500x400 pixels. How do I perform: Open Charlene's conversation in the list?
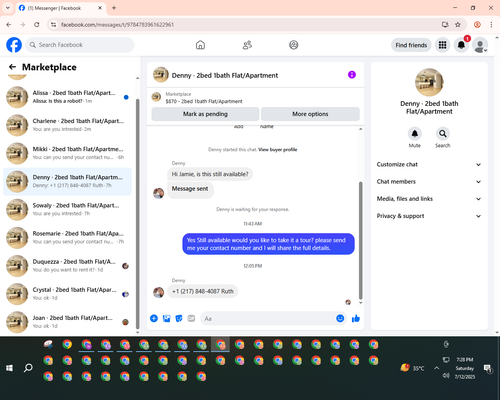(x=67, y=125)
